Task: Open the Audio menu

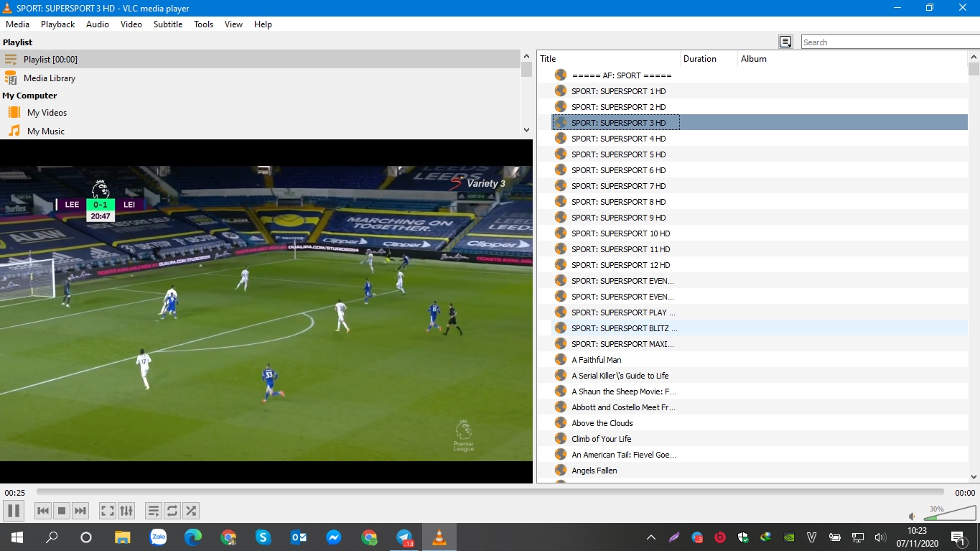Action: click(x=98, y=24)
